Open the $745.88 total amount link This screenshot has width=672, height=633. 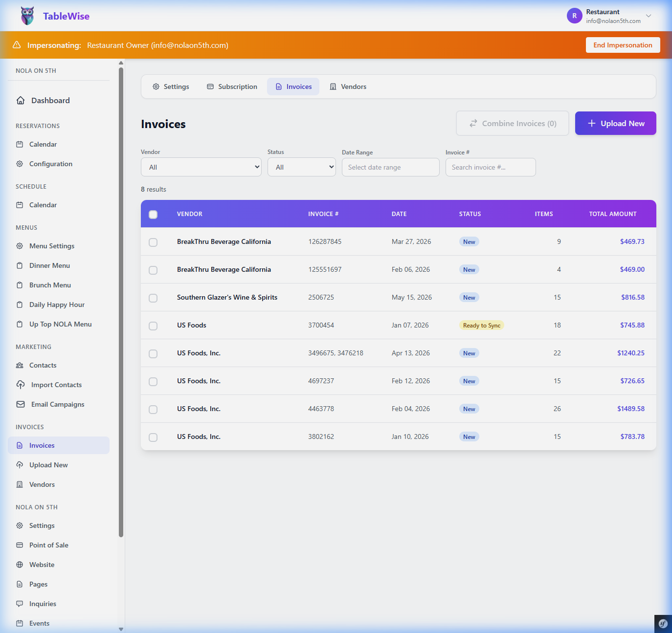point(632,325)
